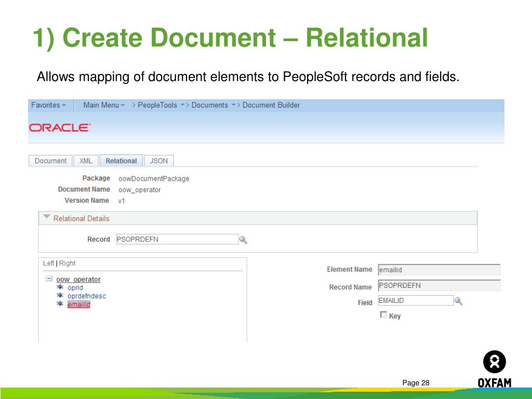Click the Page 28 footer text
This screenshot has height=399, width=532.
pos(416,383)
